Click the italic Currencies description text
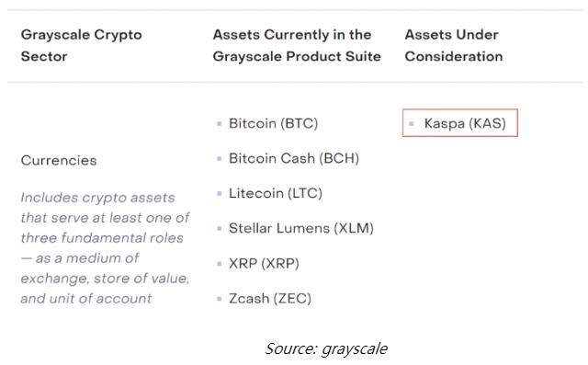 106,248
